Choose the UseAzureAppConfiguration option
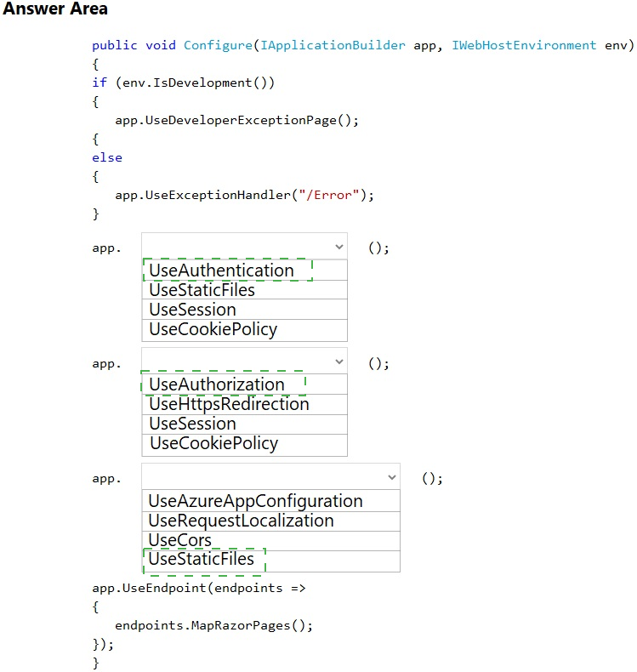637x672 pixels. [255, 501]
